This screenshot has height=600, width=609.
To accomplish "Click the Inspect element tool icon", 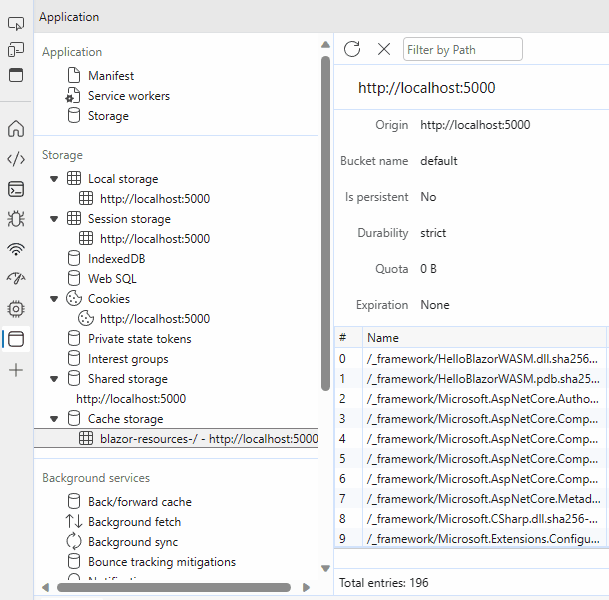I will (x=16, y=24).
